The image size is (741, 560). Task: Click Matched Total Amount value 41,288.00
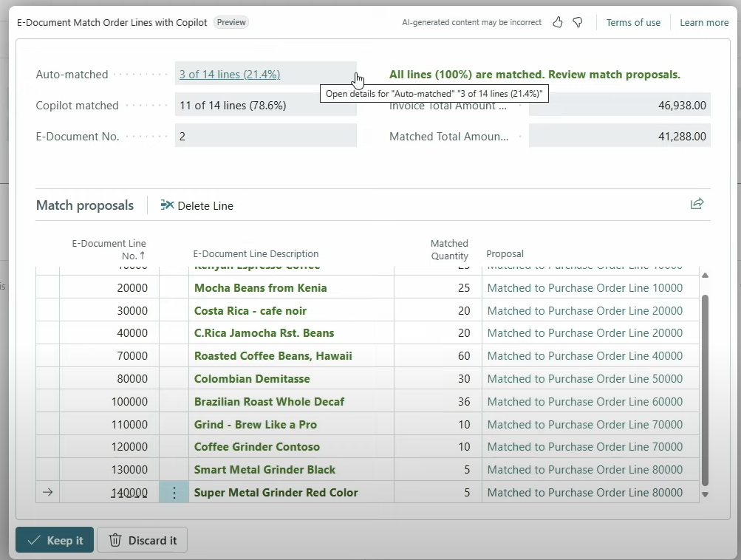[620, 137]
